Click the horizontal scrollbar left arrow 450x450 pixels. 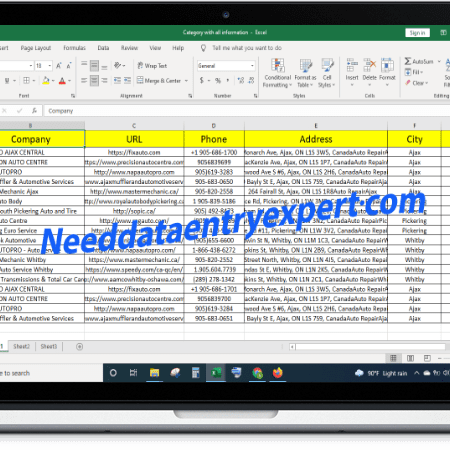coord(292,347)
